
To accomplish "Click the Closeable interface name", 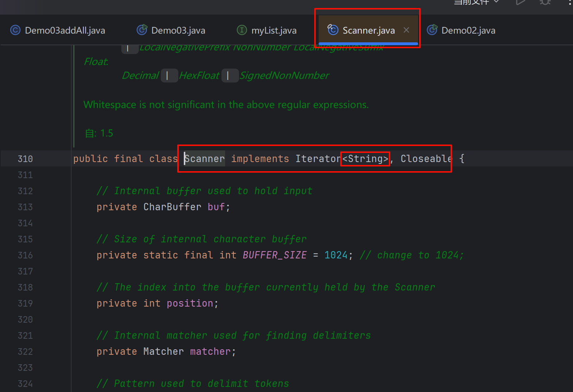I will click(426, 159).
